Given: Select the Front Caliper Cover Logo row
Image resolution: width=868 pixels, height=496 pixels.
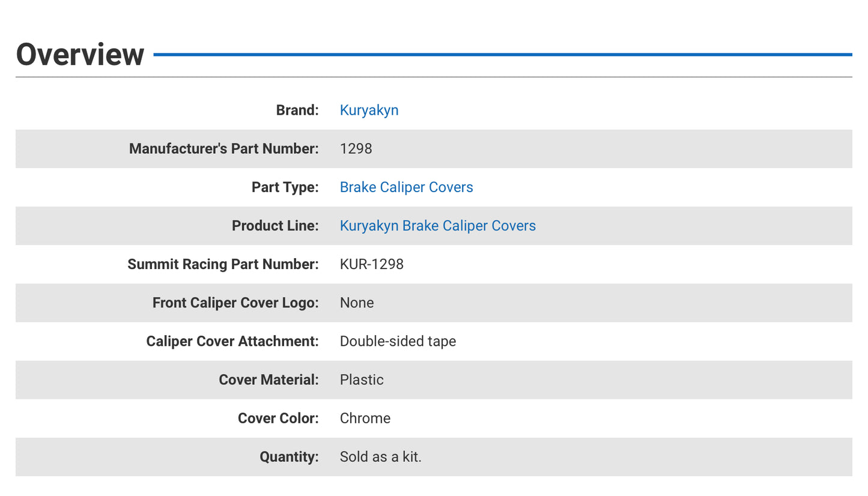Looking at the screenshot, I should click(235, 303).
